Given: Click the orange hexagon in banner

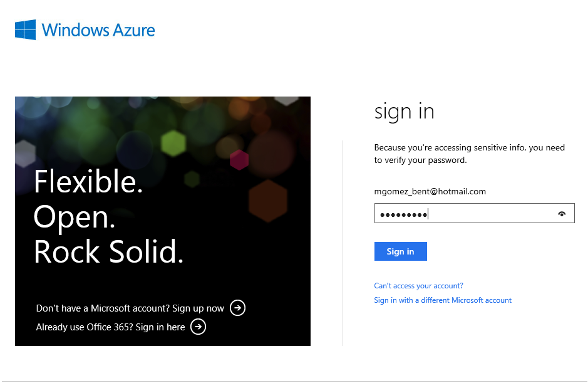Looking at the screenshot, I should tap(268, 201).
